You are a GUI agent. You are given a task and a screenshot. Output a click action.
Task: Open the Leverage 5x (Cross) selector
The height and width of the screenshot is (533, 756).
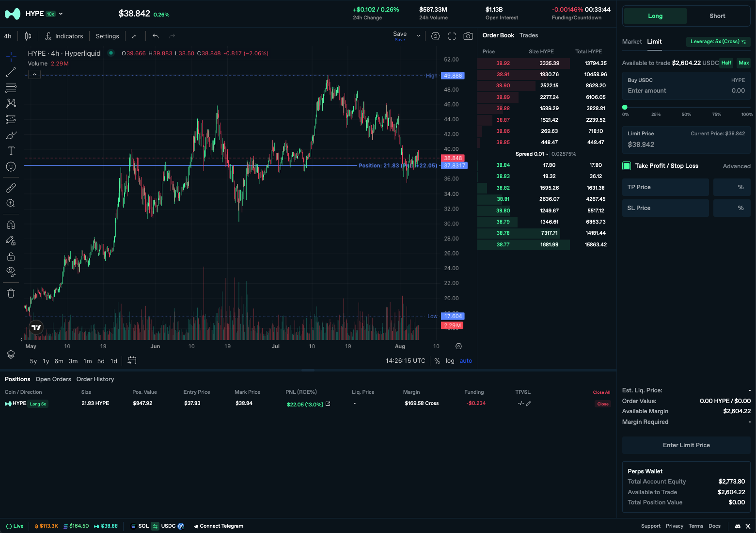[x=718, y=42]
